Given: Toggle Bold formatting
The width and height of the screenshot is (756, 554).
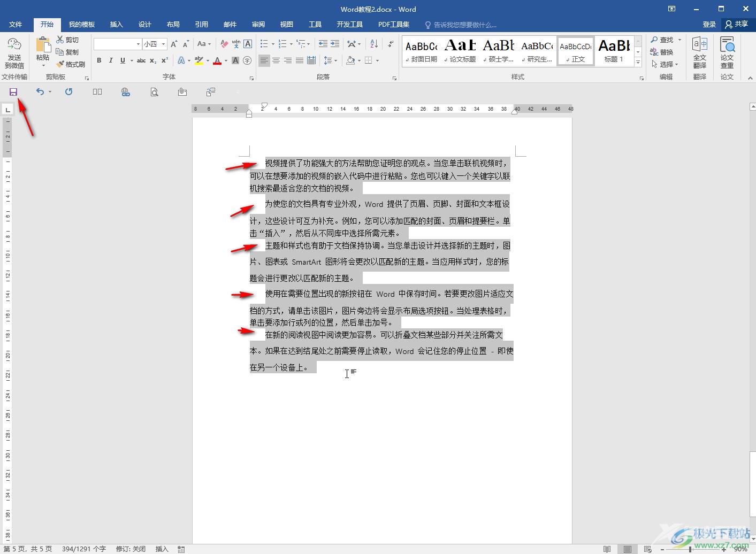Looking at the screenshot, I should pos(99,60).
